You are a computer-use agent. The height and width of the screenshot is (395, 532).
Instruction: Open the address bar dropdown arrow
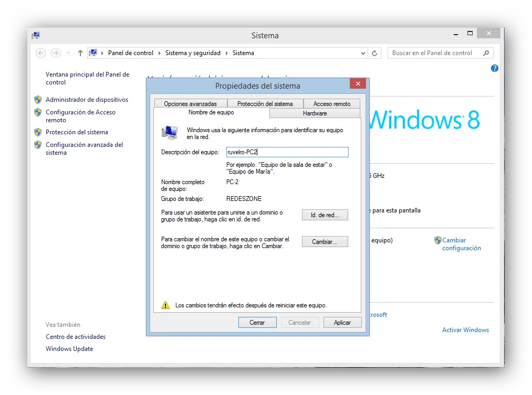[363, 52]
